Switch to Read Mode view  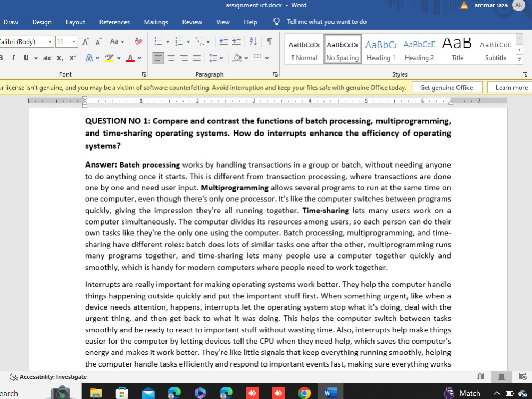click(480, 376)
